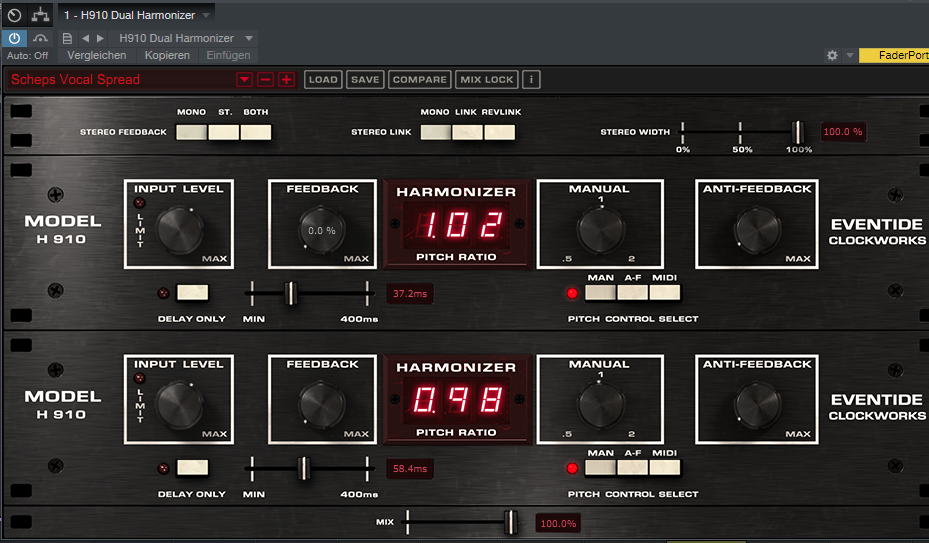Open Scheps Vocal Spread preset name field
Screen dimensions: 929x543
121,79
